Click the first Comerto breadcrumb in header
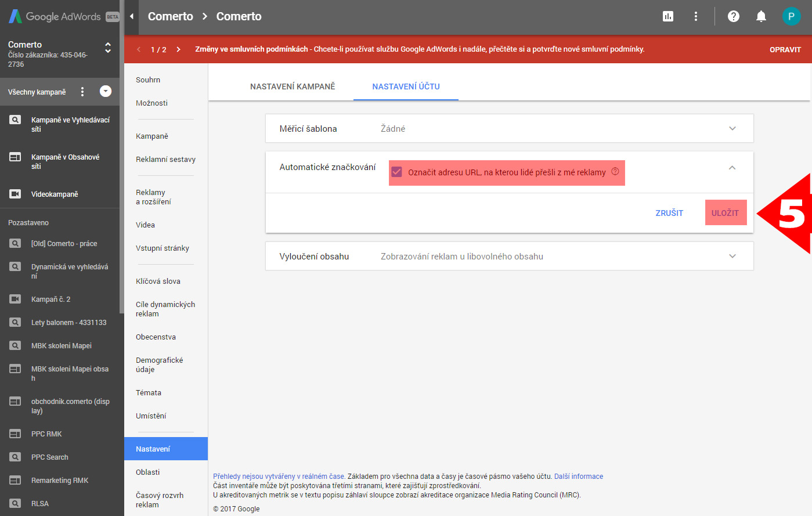The height and width of the screenshot is (516, 812). coord(170,16)
